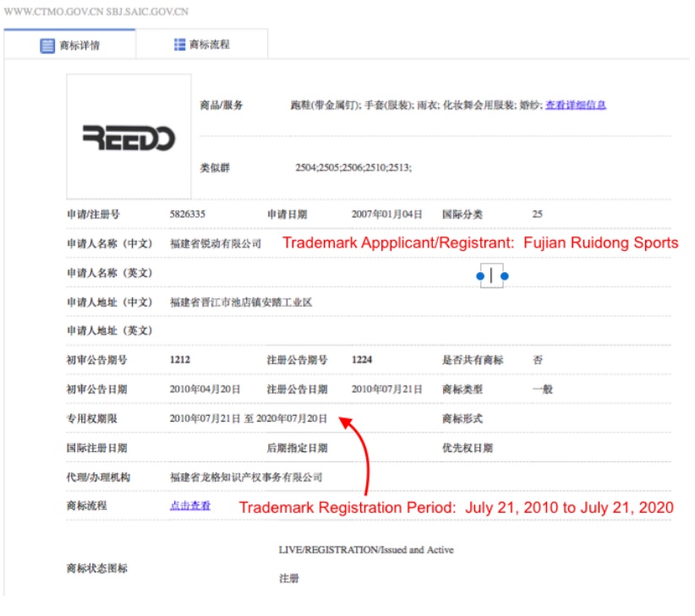The height and width of the screenshot is (616, 695).
Task: Click the address 福建省晋江市池店镇安踏工业区
Action: [241, 303]
